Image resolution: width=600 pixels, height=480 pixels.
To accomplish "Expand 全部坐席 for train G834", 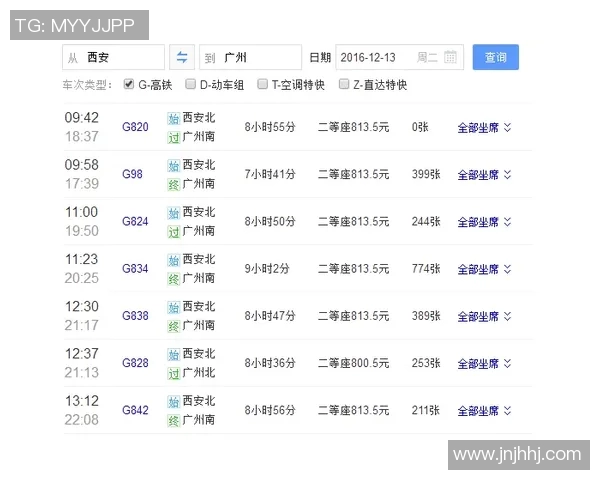I will 484,269.
